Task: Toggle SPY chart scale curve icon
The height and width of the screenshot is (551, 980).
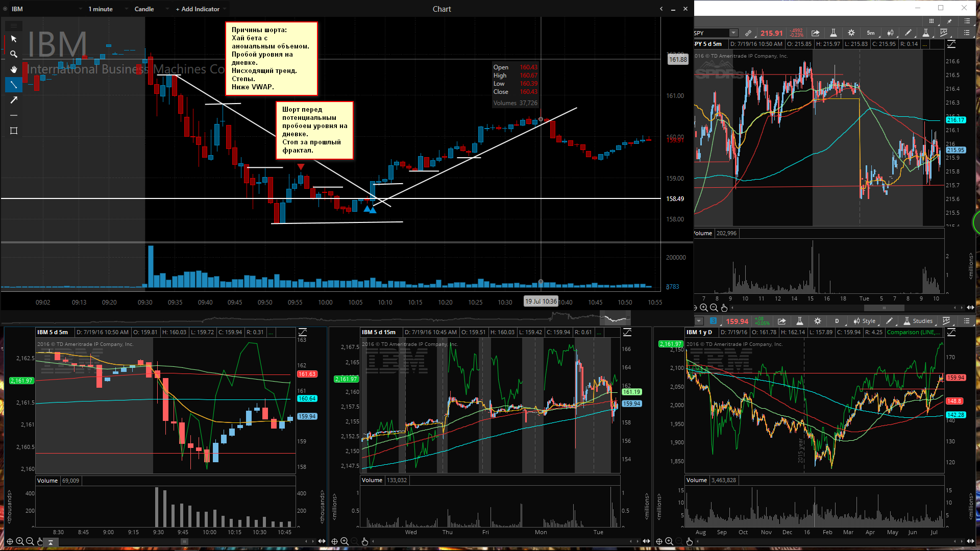Action: tap(951, 44)
